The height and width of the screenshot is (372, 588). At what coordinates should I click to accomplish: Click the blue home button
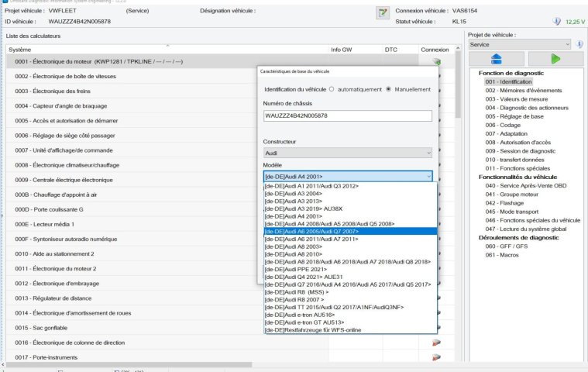point(496,59)
